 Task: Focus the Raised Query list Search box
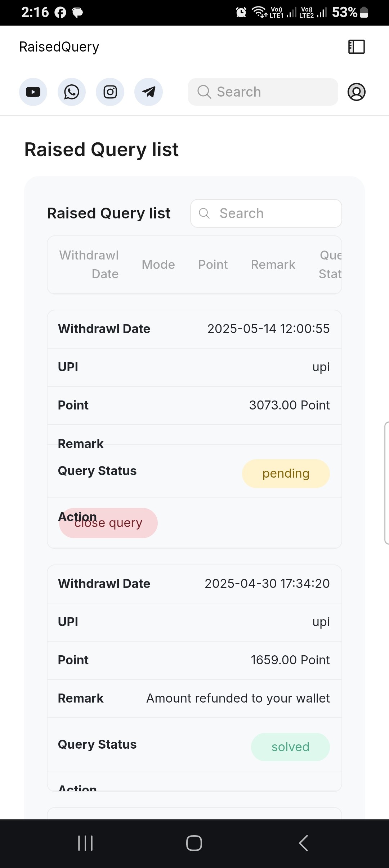(x=266, y=213)
